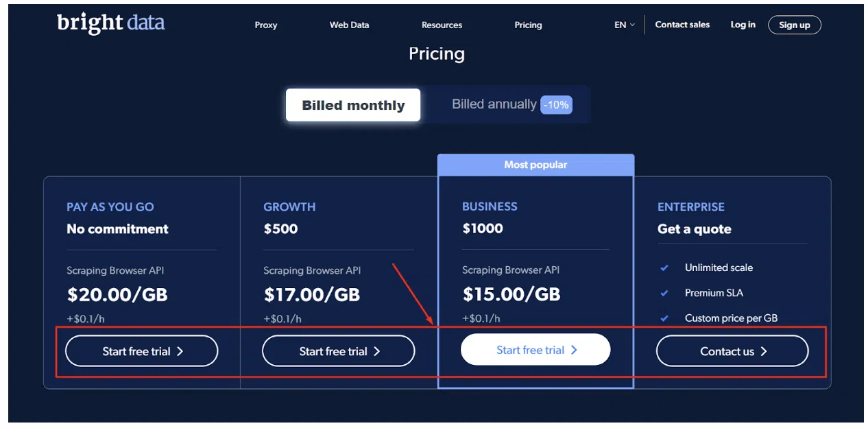Start free trial for Business plan
This screenshot has width=868, height=428.
click(535, 350)
